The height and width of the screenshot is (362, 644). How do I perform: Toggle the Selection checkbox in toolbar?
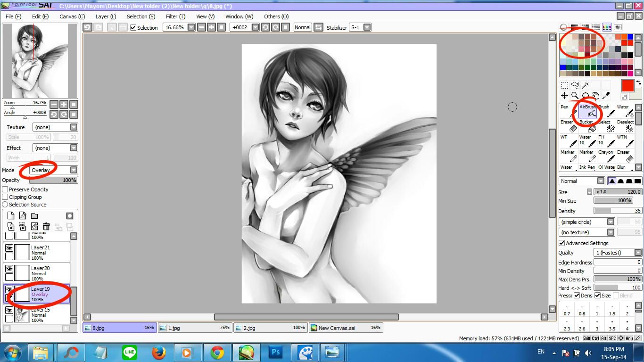(133, 27)
